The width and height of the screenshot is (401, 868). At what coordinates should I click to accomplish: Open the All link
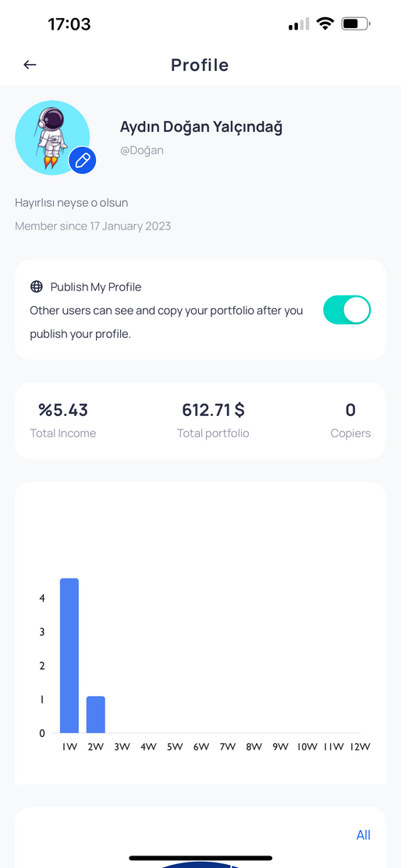tap(364, 834)
